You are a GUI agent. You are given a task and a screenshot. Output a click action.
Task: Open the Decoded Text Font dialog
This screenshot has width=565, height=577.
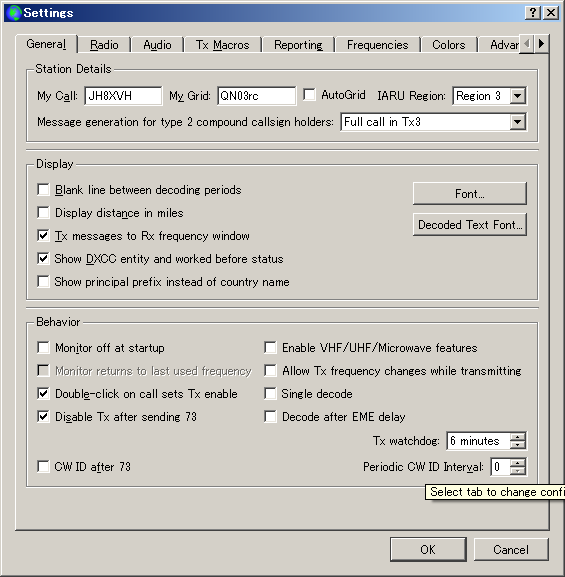coord(470,224)
